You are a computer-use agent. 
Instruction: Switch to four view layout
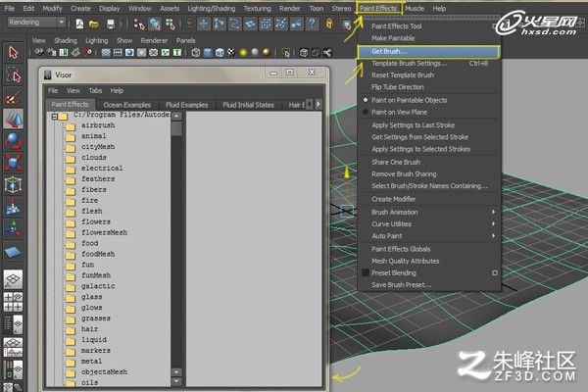[13, 303]
